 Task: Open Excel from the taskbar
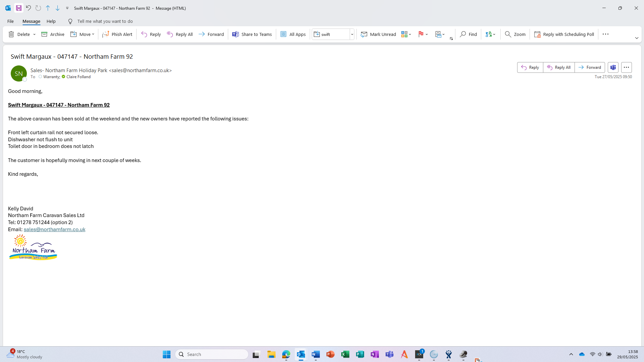click(345, 354)
